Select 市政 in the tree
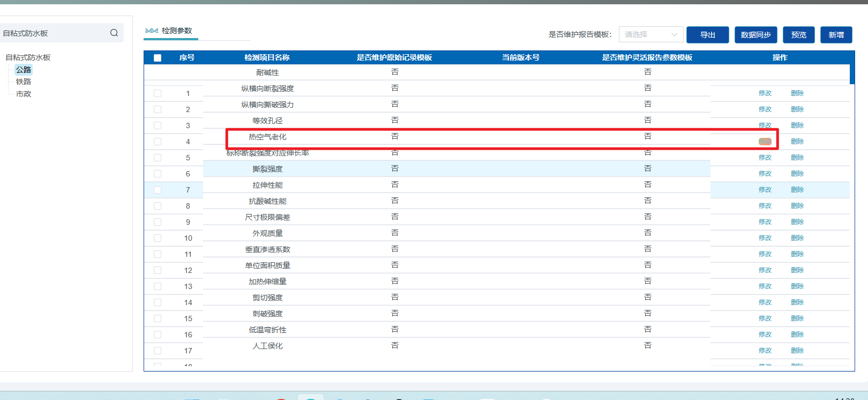 (24, 94)
